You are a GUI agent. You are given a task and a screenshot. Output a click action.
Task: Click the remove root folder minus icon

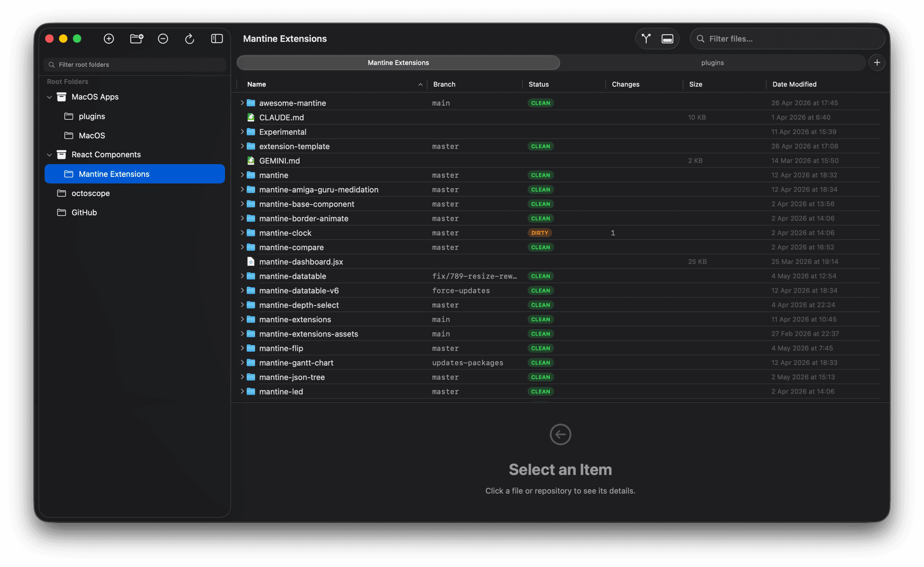163,39
